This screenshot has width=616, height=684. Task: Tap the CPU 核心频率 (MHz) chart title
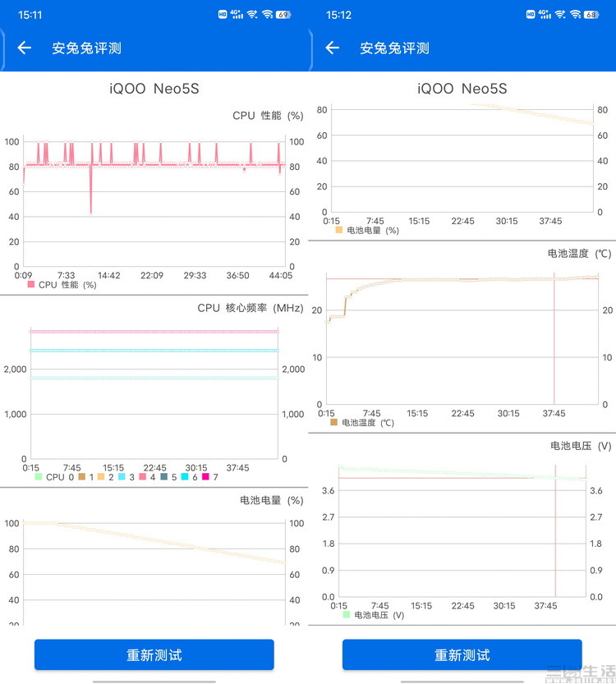(x=251, y=308)
